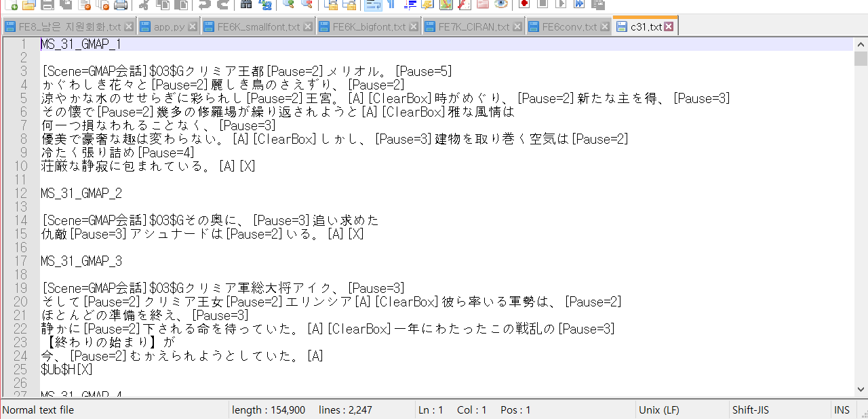Redo the last undone edit
This screenshot has height=419, width=868.
[x=222, y=5]
